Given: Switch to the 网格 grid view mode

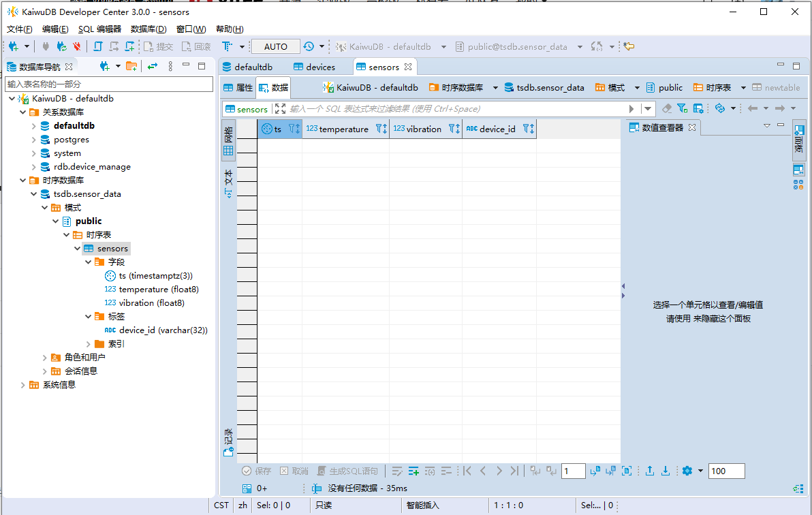Looking at the screenshot, I should 228,141.
